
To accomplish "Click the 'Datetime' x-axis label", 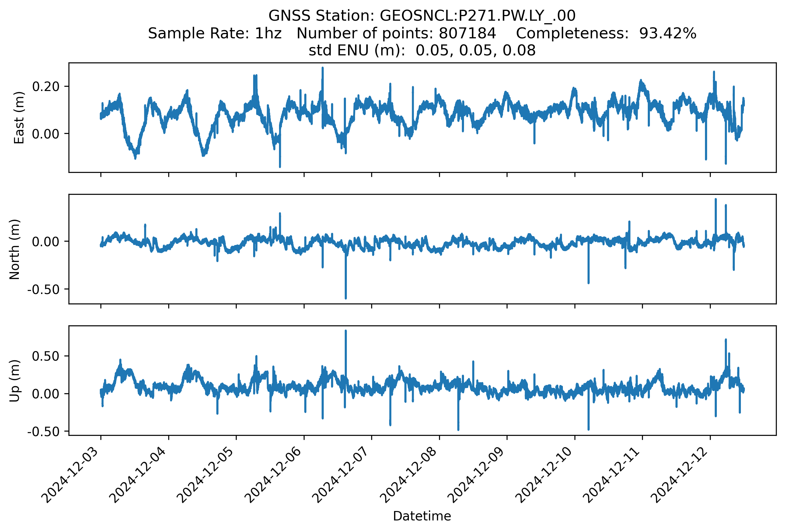I will click(422, 516).
